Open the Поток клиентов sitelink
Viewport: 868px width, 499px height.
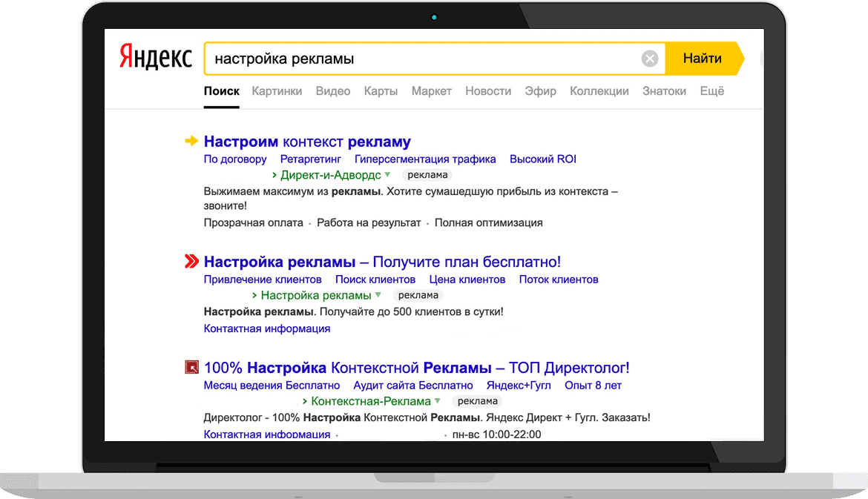(559, 280)
